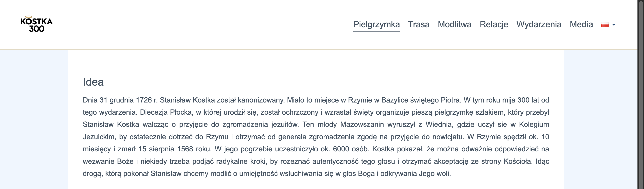Image resolution: width=644 pixels, height=189 pixels.
Task: Click the currently active Pielgrzymka link
Action: click(376, 25)
